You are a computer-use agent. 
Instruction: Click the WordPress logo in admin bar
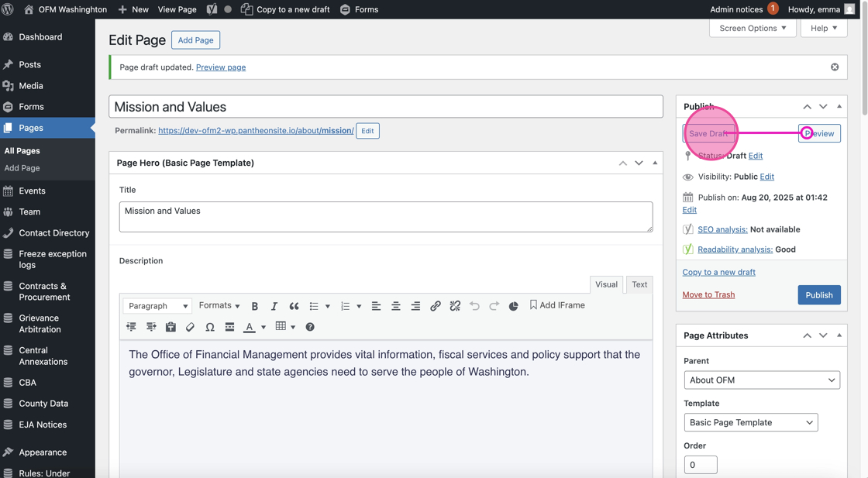pyautogui.click(x=8, y=9)
